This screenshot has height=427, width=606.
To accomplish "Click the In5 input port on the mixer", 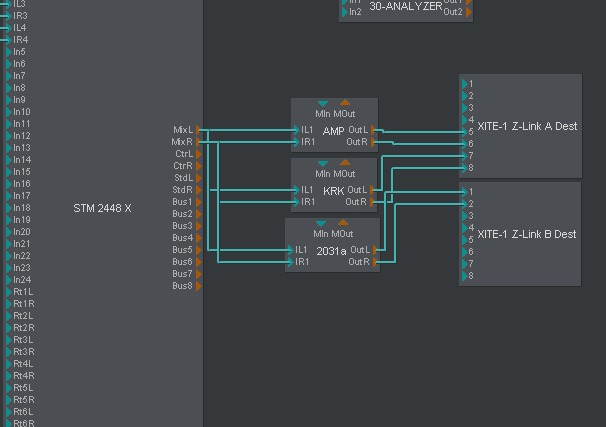I will coord(9,52).
